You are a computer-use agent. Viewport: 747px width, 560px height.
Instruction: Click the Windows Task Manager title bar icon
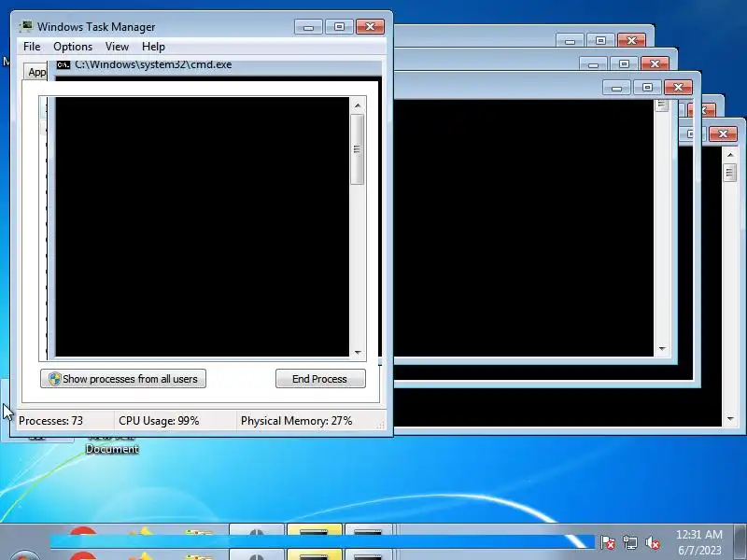coord(26,27)
